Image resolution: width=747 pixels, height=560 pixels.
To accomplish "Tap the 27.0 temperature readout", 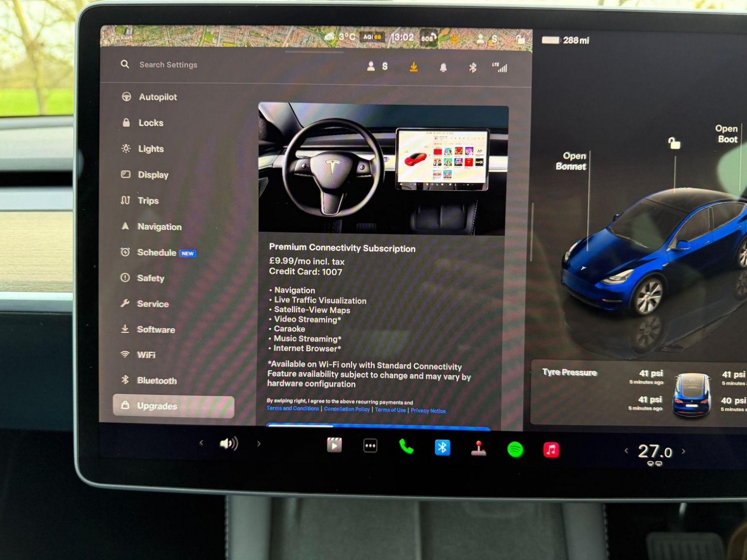I will [655, 452].
